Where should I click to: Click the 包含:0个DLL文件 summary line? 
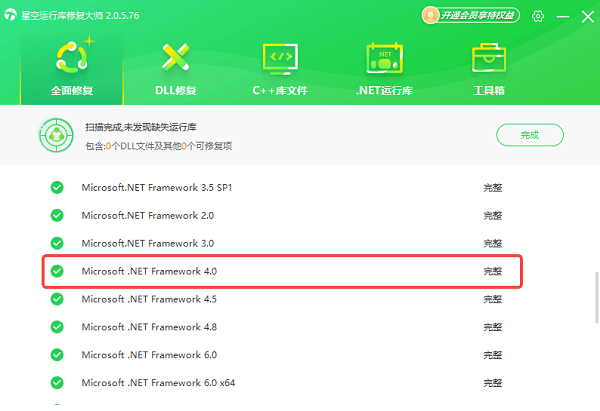click(158, 146)
